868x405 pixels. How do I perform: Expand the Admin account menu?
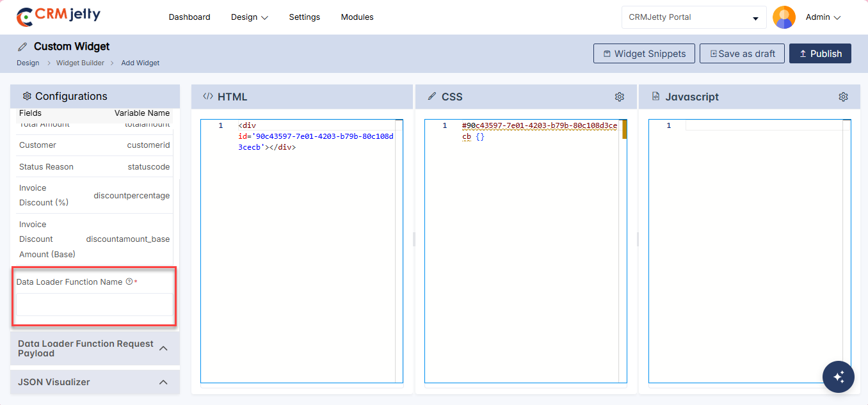pos(823,17)
